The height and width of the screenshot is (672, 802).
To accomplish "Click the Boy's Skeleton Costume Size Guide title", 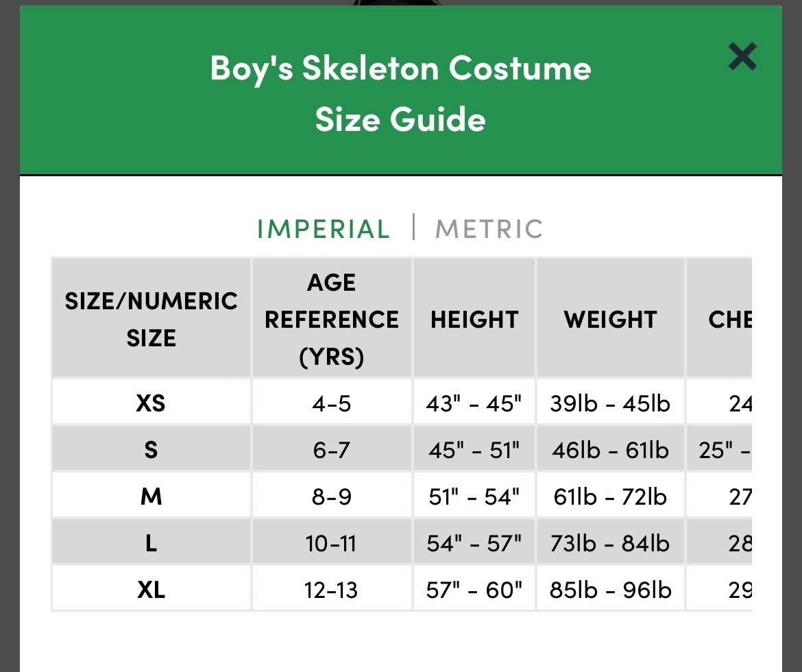I will [400, 93].
